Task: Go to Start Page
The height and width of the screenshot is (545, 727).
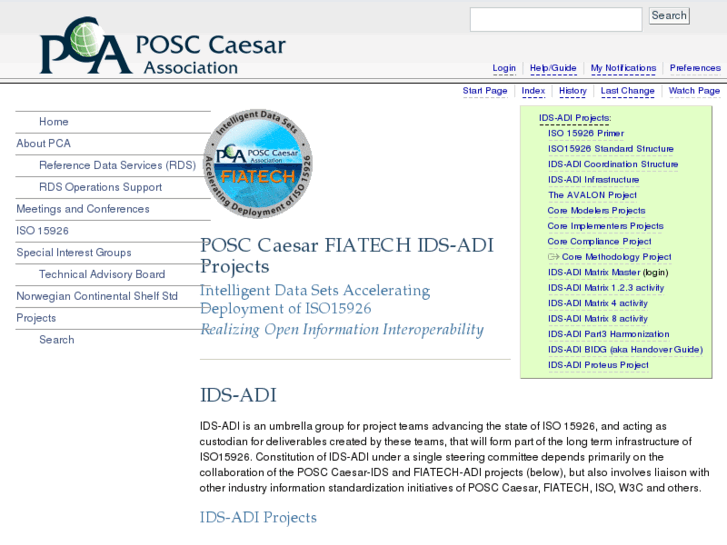Action: (485, 91)
